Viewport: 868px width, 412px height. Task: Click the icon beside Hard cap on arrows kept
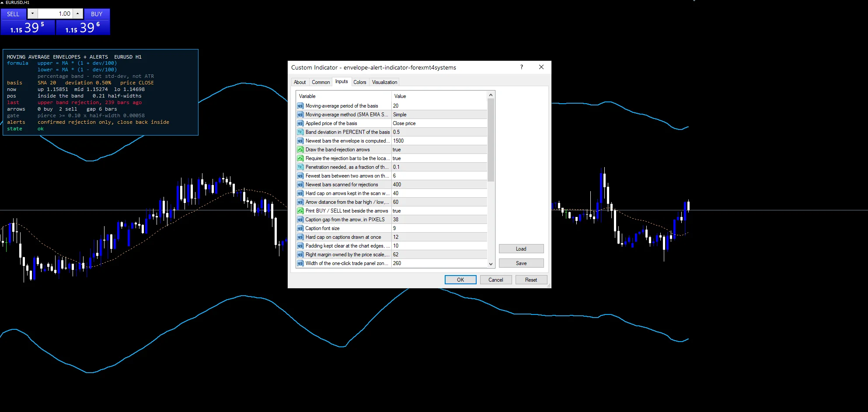point(300,193)
